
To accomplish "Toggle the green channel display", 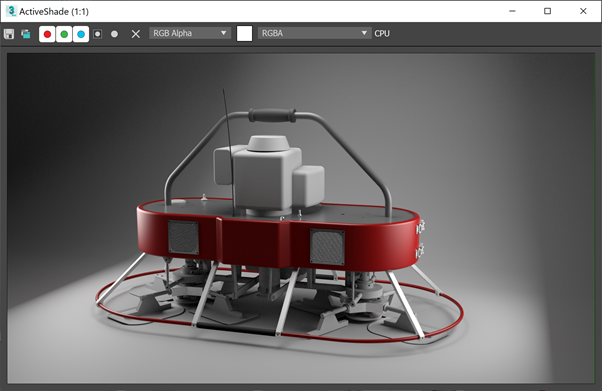I will coord(64,34).
